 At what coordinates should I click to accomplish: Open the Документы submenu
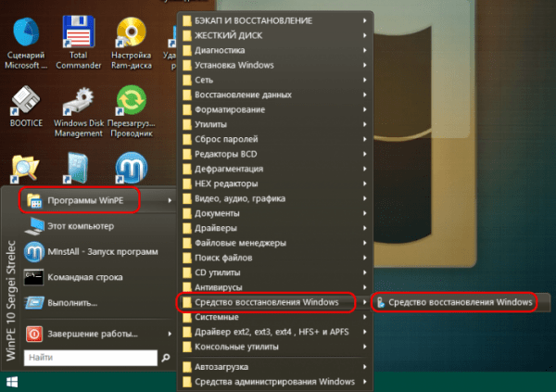tap(275, 213)
